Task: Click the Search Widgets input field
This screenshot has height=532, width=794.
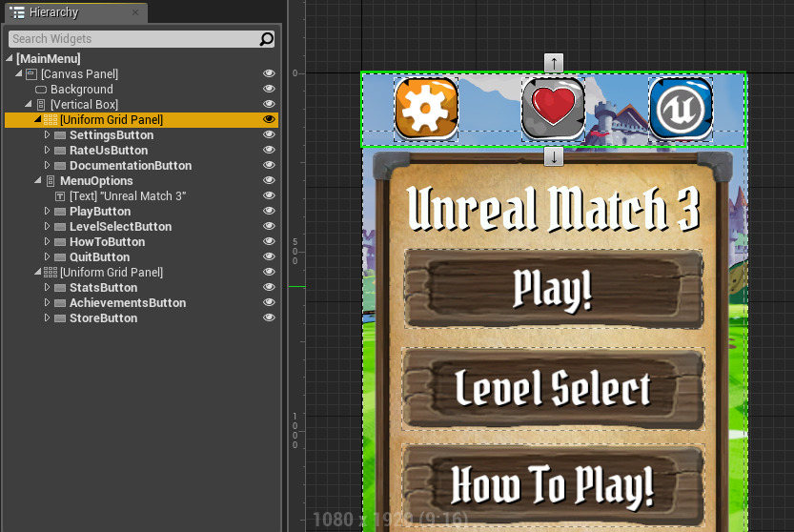Action: pyautogui.click(x=135, y=39)
